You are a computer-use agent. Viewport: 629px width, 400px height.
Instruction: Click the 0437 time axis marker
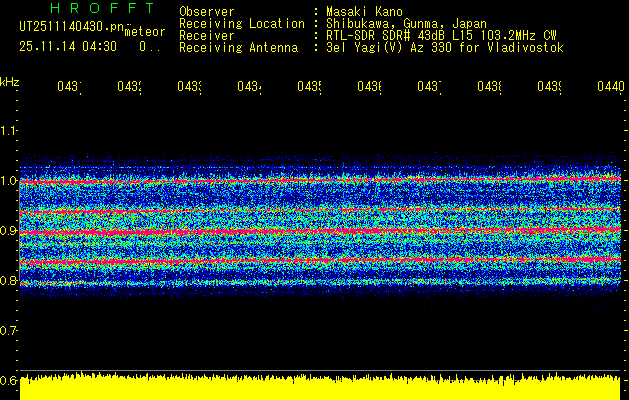tap(429, 86)
